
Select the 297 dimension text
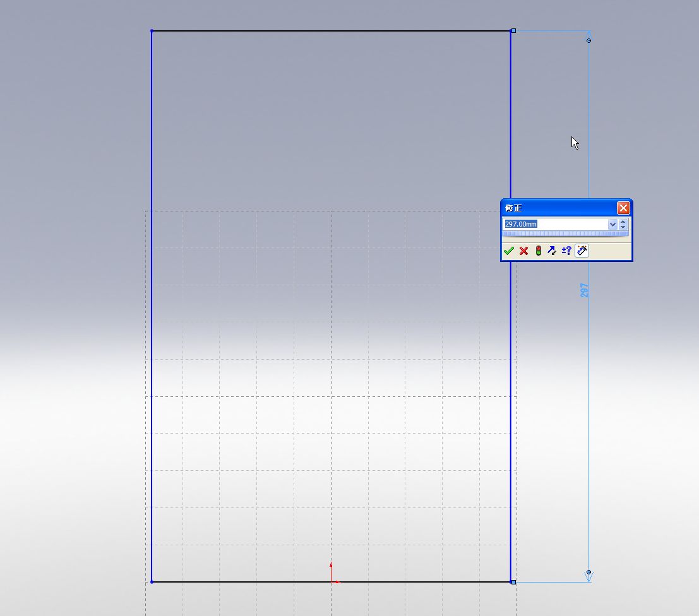click(585, 290)
